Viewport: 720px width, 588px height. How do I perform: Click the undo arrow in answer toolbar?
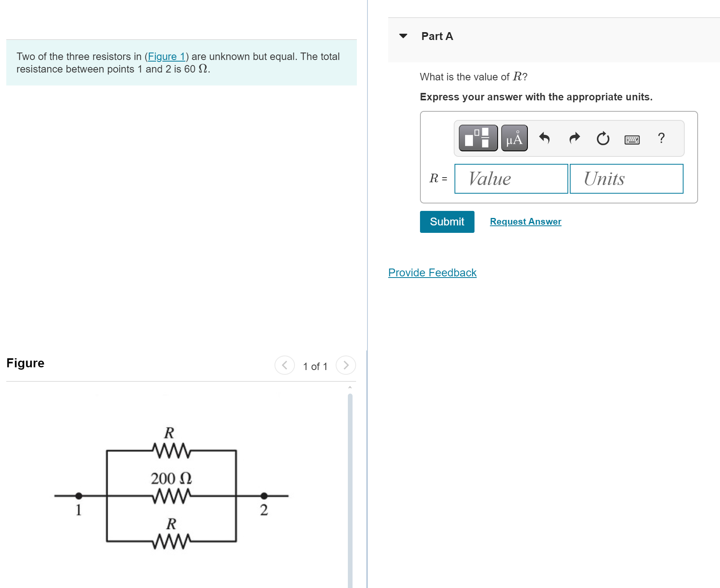coord(545,138)
